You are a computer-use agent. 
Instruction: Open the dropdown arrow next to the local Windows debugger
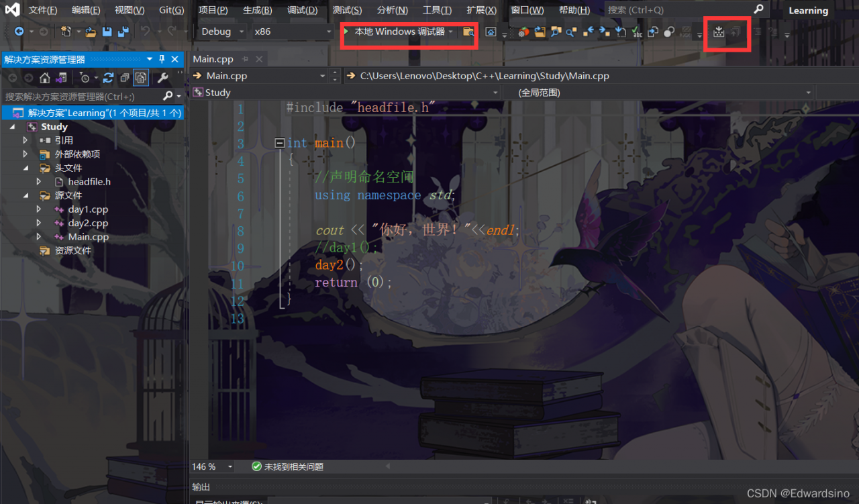coord(451,32)
